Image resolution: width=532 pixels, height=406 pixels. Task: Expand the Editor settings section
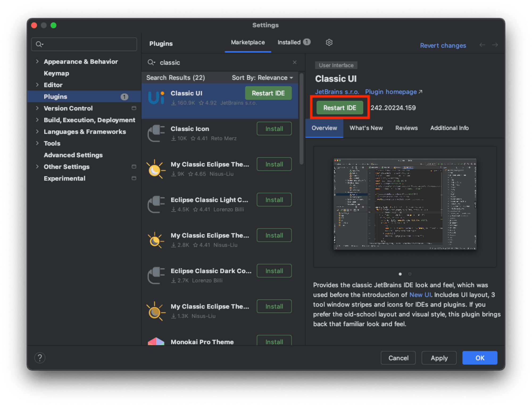pos(37,85)
